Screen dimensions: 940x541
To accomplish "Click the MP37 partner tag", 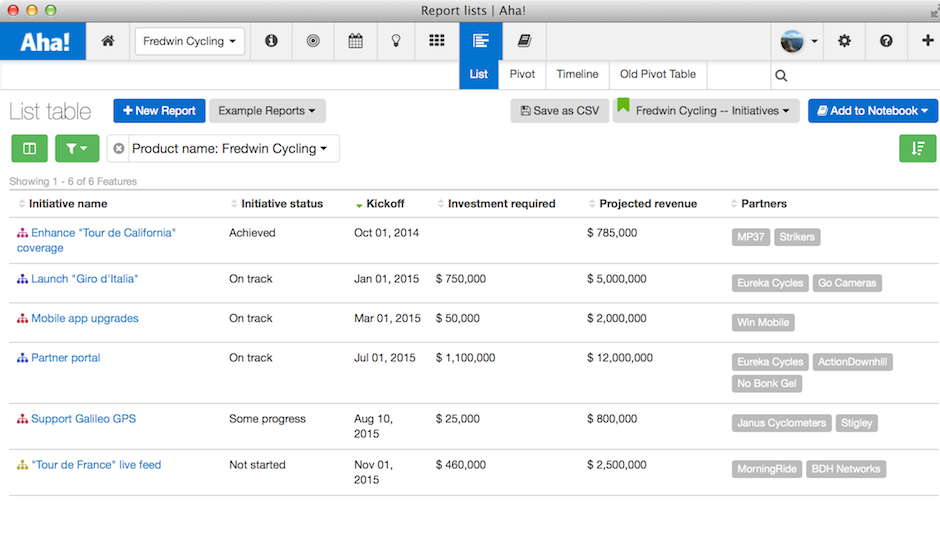I will tap(751, 237).
